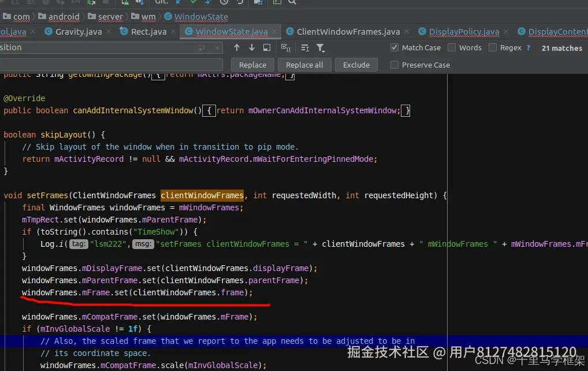Switch to the Rect.java tab
The width and height of the screenshot is (588, 371).
point(148,32)
